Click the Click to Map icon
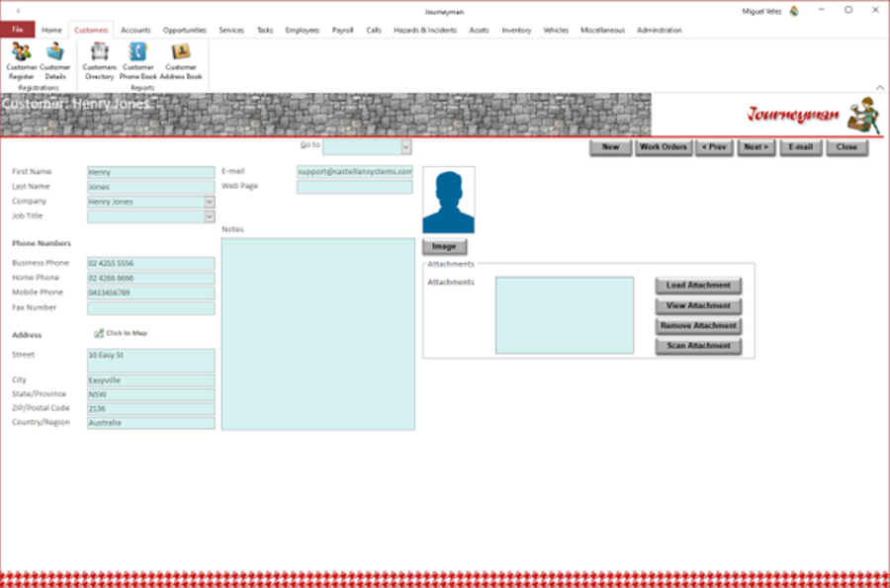 point(99,333)
